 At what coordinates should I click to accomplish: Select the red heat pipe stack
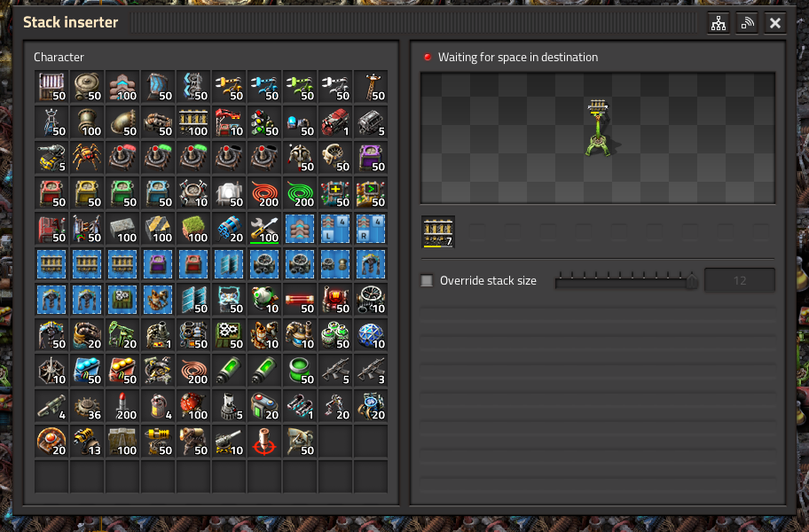pyautogui.click(x=300, y=300)
